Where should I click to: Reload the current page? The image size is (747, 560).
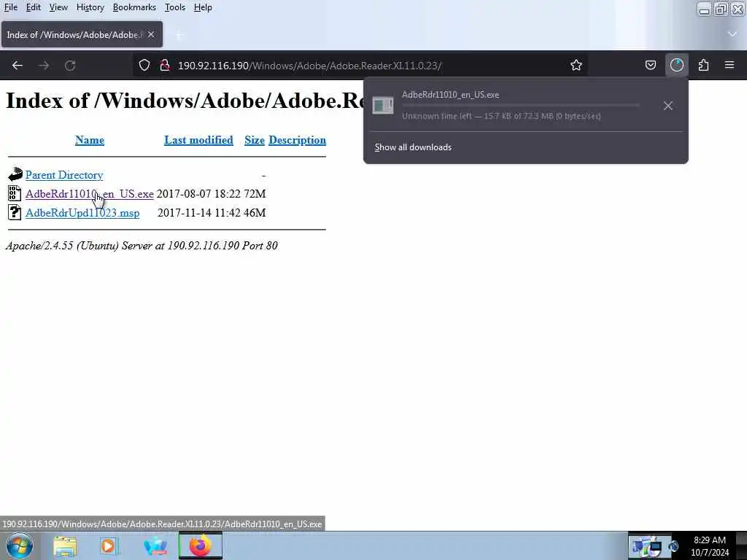[x=70, y=65]
